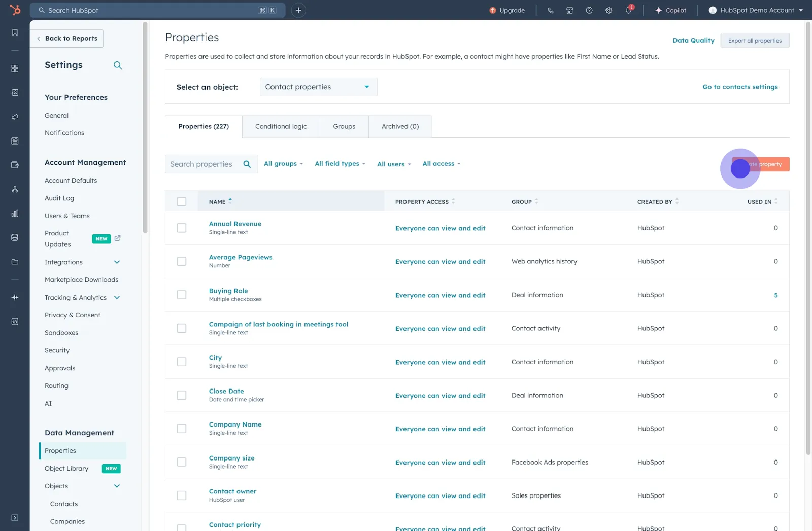Check the Company size row checkbox
The height and width of the screenshot is (531, 812).
tap(182, 462)
